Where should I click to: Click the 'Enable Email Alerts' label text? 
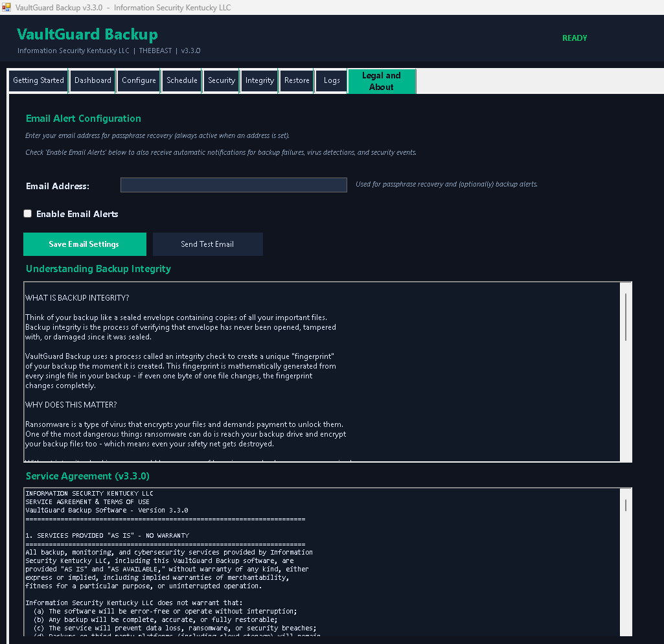(x=77, y=214)
